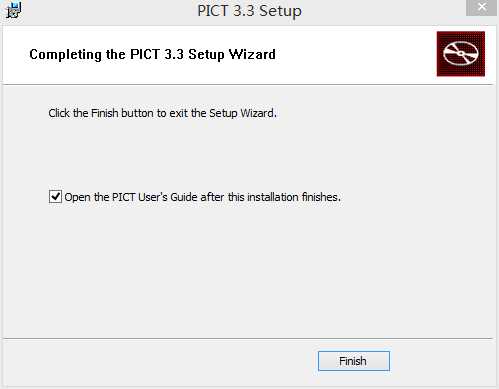The image size is (499, 389).
Task: Click the "Setup Wizard" words in the instruction sentence
Action: [x=243, y=113]
